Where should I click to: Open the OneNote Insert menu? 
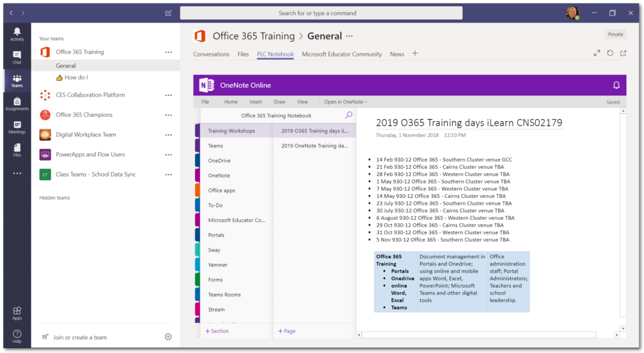pyautogui.click(x=255, y=102)
